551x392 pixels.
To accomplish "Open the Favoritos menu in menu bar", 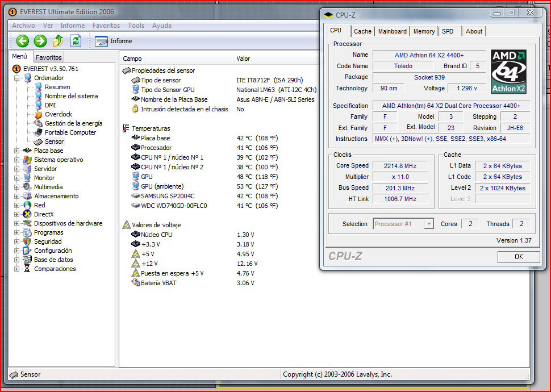I will (x=106, y=26).
